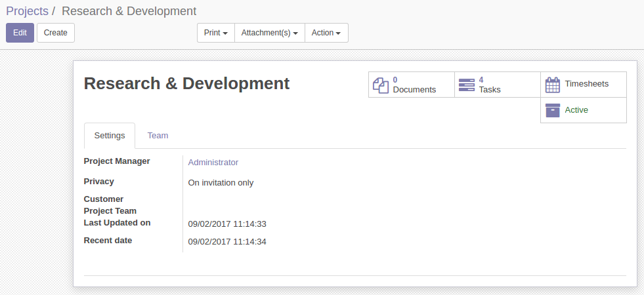Go back to Projects breadcrumb
Image resolution: width=644 pixels, height=295 pixels.
27,11
